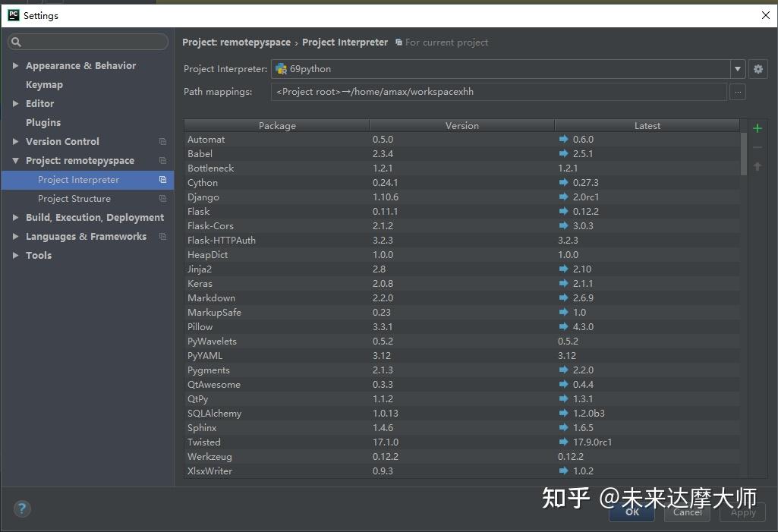Click the Babel upgrade arrow icon
The image size is (778, 532).
(563, 153)
